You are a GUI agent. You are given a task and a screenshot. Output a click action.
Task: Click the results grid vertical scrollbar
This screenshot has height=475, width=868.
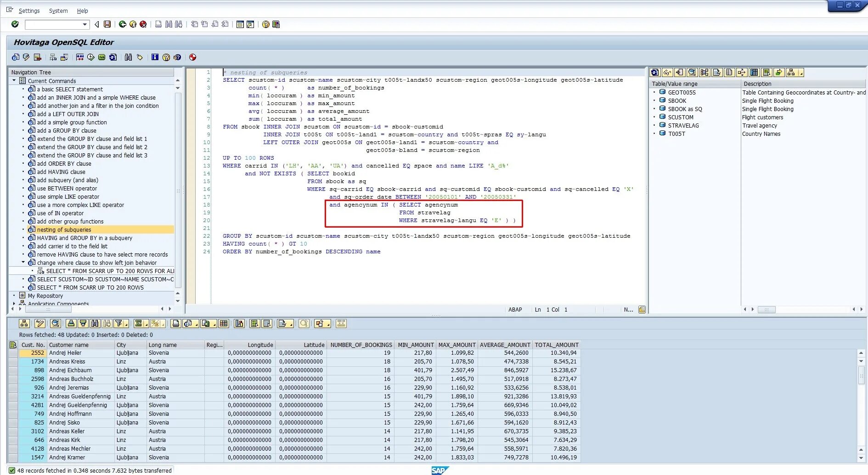point(861,375)
